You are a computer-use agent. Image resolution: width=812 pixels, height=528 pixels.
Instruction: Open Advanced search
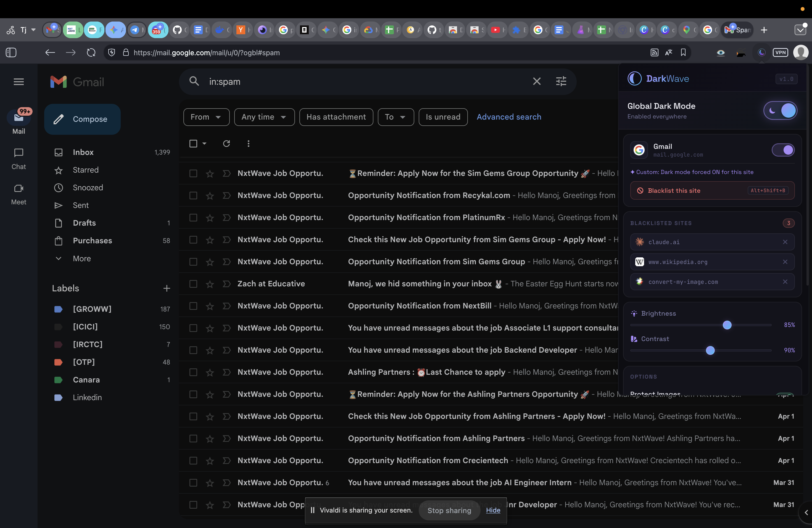click(x=509, y=117)
